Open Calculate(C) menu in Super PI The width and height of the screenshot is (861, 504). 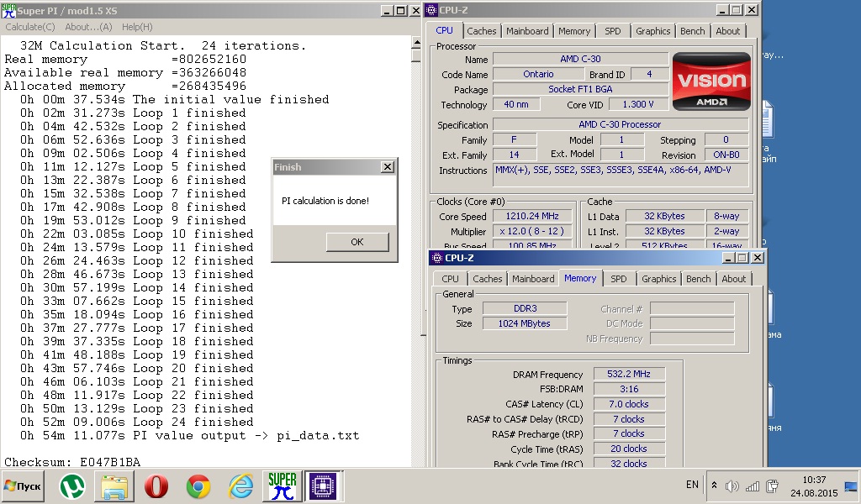point(30,27)
